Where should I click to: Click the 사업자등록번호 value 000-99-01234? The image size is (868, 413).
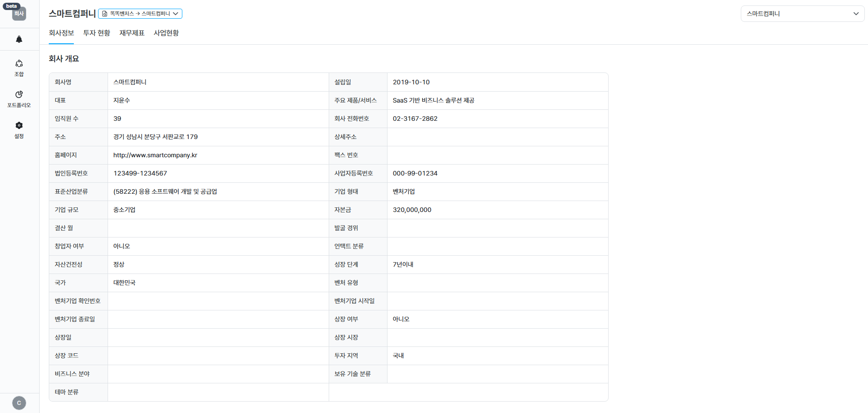point(415,173)
